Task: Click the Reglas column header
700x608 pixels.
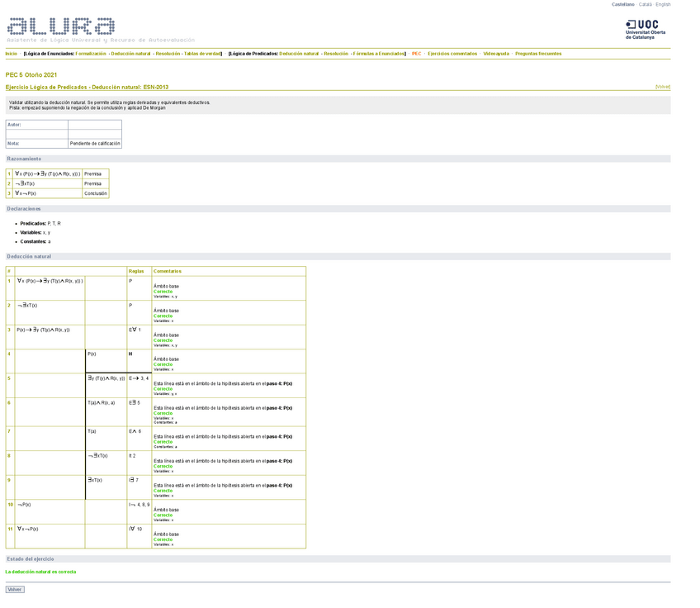Action: click(x=136, y=271)
